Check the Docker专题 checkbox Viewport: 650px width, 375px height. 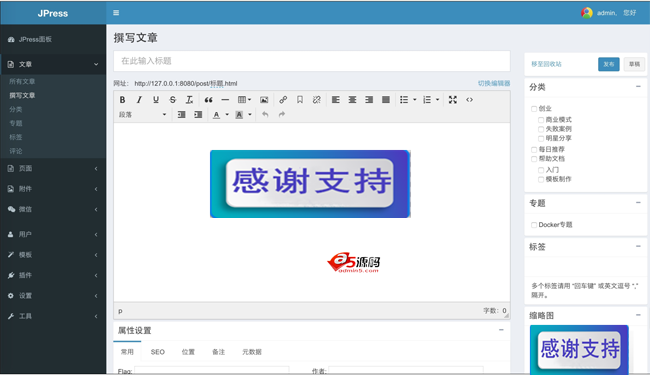[534, 225]
